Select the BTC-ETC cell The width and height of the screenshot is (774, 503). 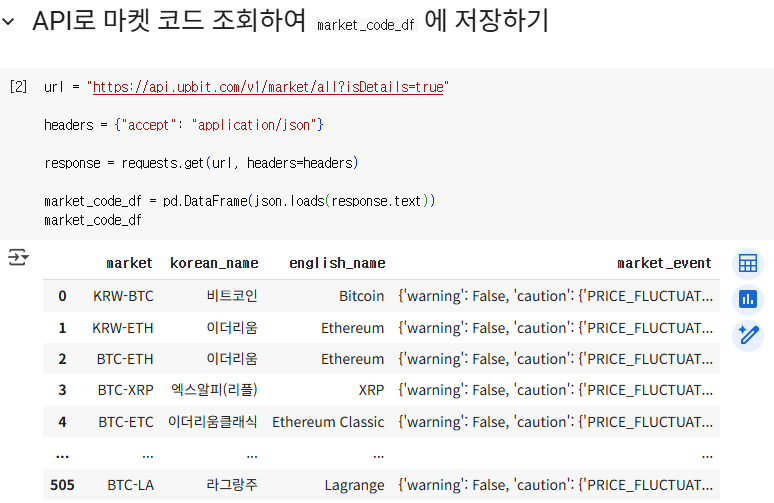tap(125, 422)
